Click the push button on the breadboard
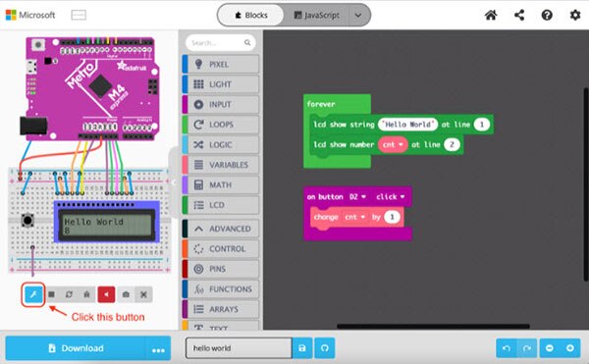Screen dimensions: 589x364 coord(27,220)
